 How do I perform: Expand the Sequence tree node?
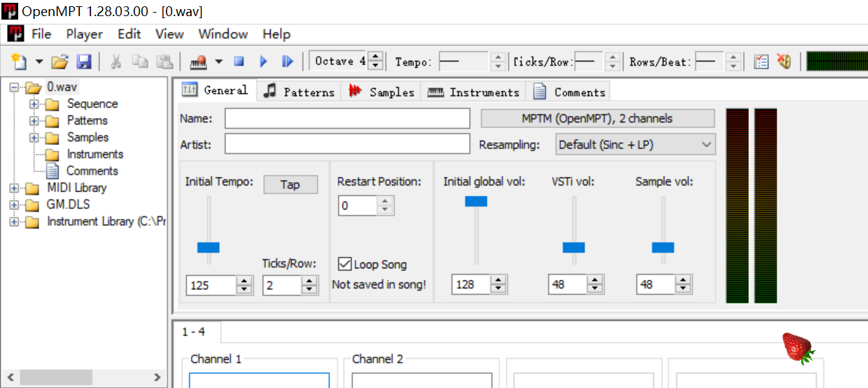pos(33,104)
